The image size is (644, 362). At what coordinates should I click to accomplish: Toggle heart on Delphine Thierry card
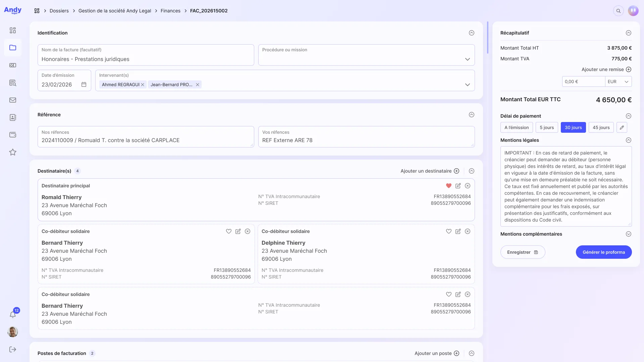pyautogui.click(x=449, y=231)
